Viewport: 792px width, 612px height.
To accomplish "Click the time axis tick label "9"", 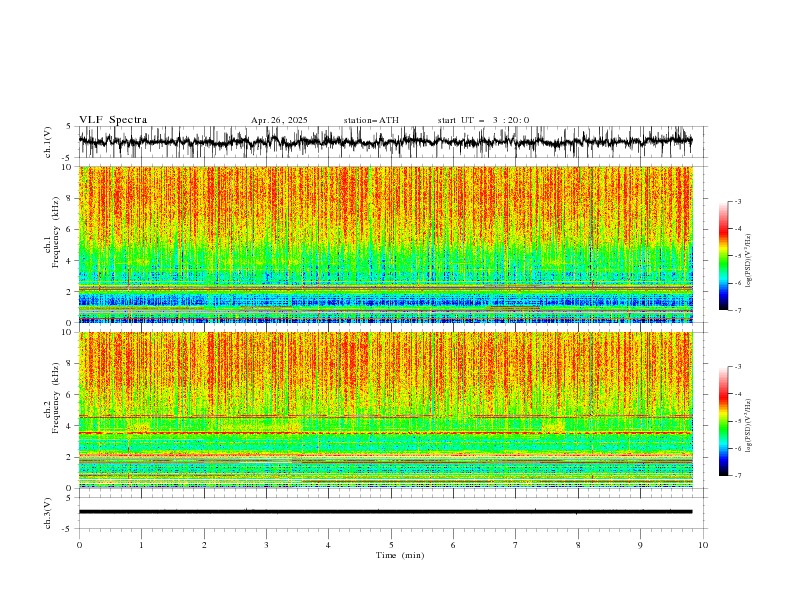I will pos(640,545).
